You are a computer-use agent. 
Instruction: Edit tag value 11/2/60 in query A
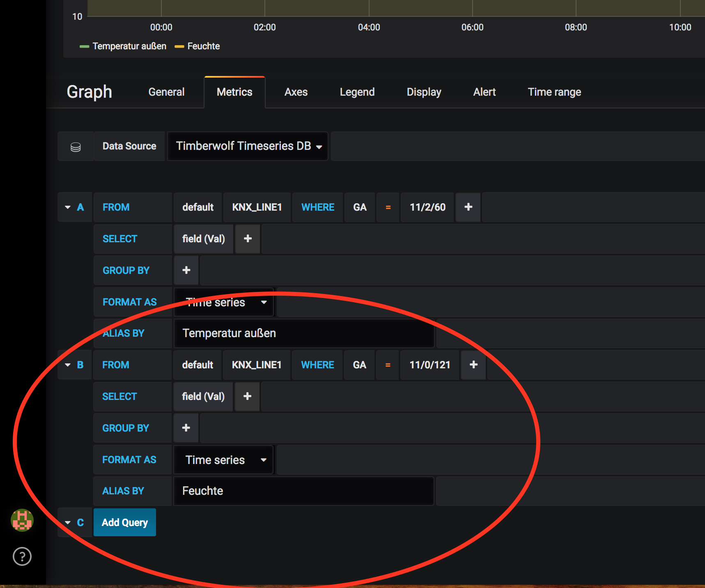tap(427, 207)
